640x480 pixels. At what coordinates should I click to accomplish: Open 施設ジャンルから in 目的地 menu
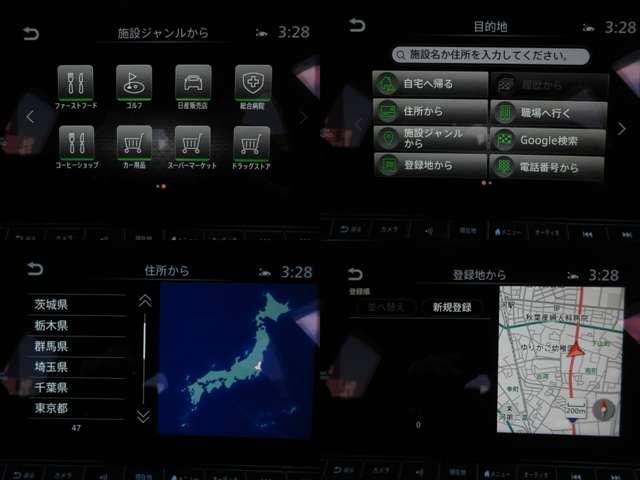coord(431,138)
